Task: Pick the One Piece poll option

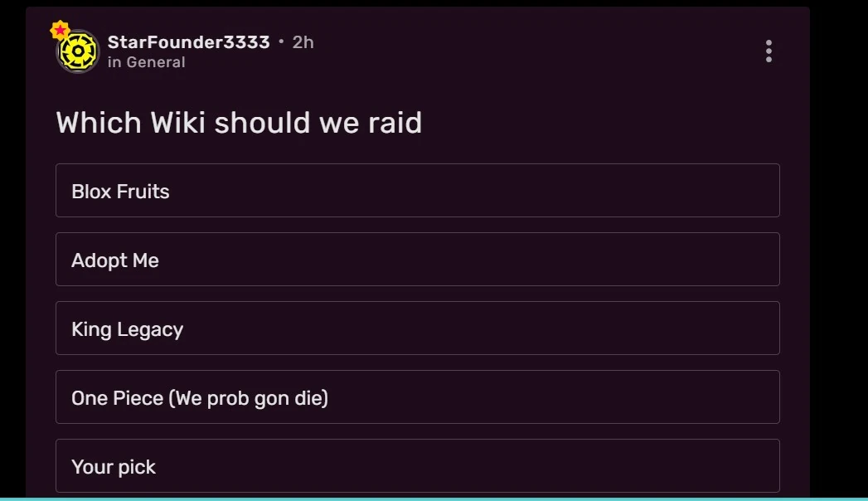Action: [x=418, y=396]
